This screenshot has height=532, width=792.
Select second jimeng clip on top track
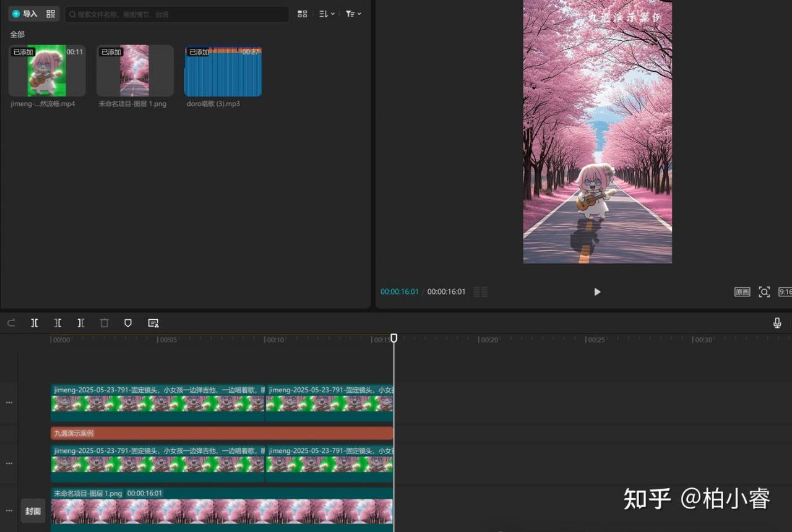click(329, 403)
